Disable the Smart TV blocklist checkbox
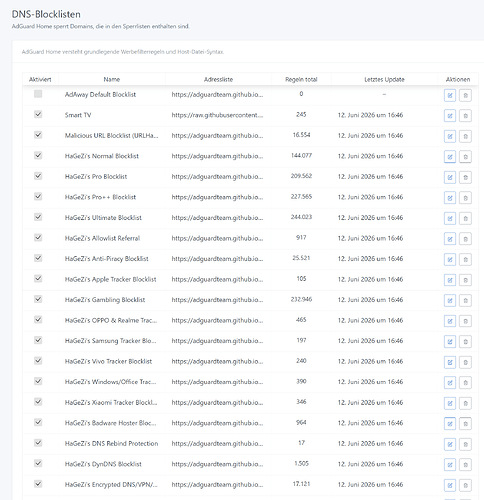484x500 pixels. tap(38, 114)
